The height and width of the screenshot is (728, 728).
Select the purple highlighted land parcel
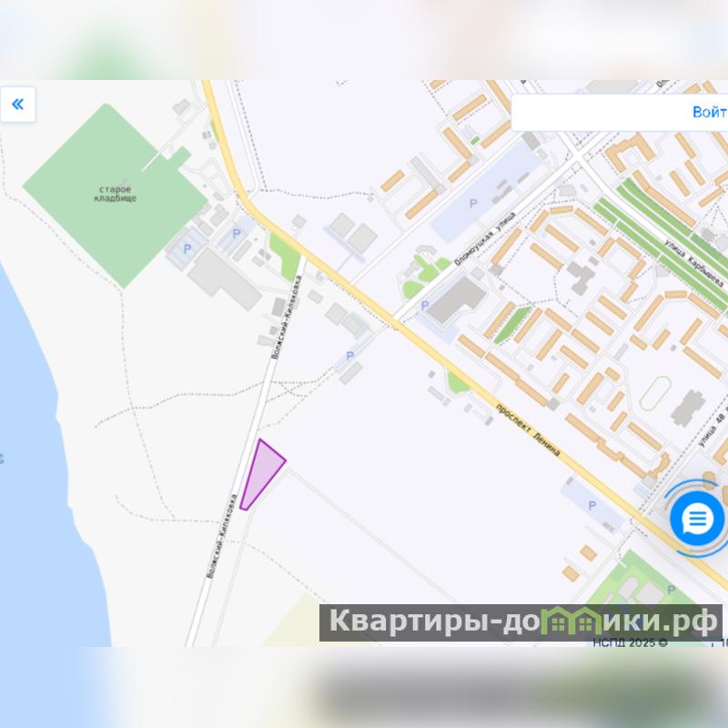[x=260, y=475]
